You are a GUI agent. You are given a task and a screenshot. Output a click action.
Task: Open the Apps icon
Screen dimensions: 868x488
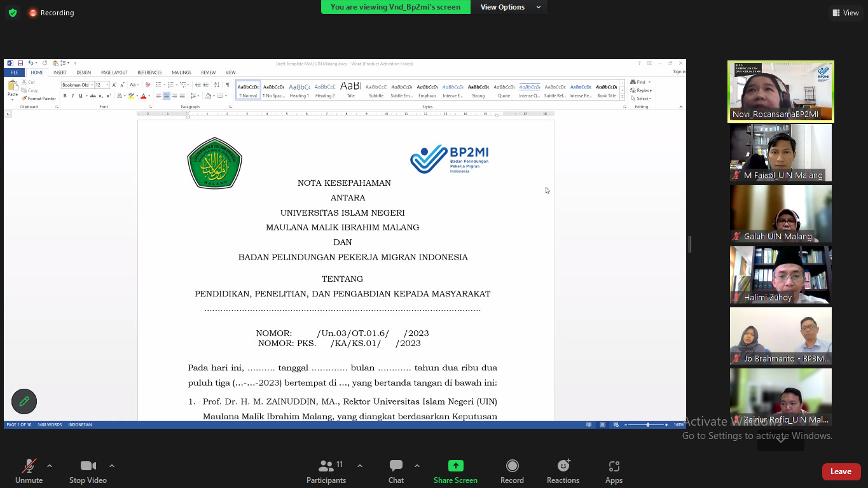coord(614,466)
